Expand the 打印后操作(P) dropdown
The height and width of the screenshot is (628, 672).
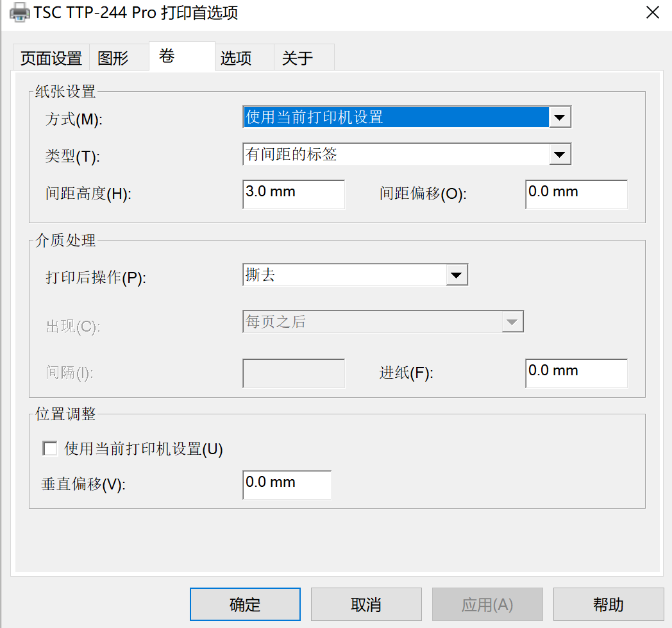tap(457, 275)
